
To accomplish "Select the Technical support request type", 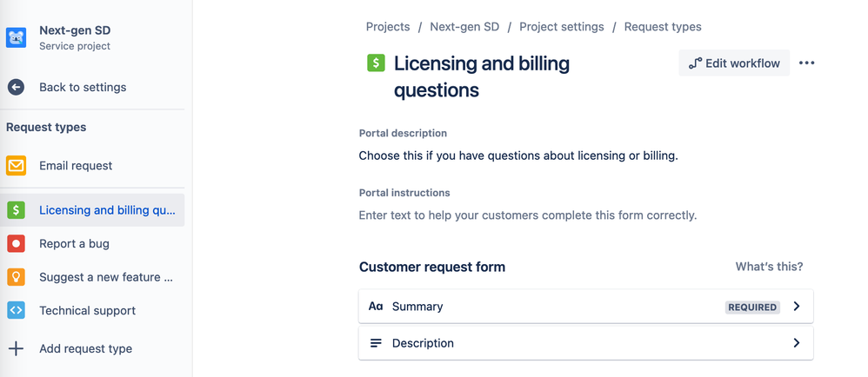I will click(87, 310).
